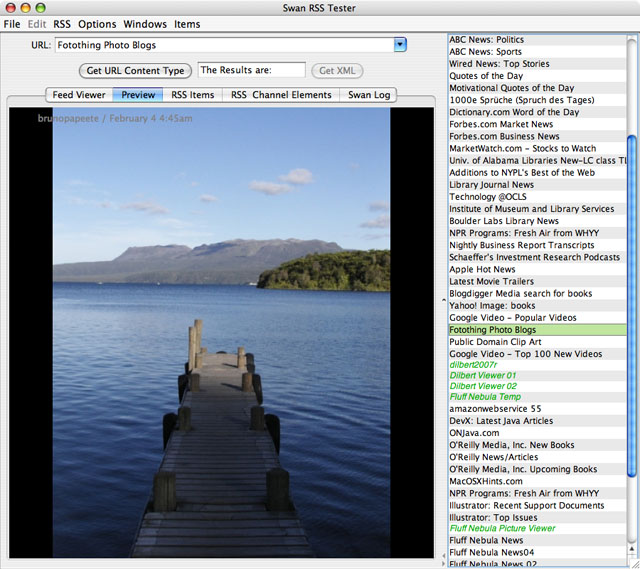Switch to the RSS Items tab
The height and width of the screenshot is (569, 640).
(192, 95)
